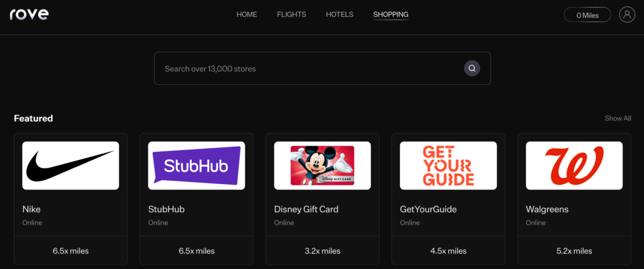The width and height of the screenshot is (644, 269).
Task: Select the Shopping tab
Action: click(391, 14)
